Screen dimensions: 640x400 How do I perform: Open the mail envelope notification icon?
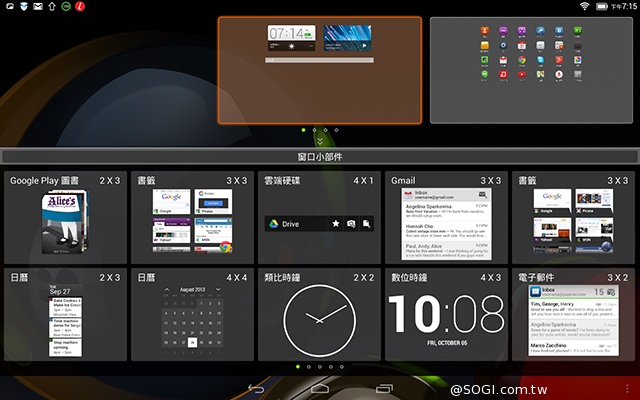(x=38, y=7)
